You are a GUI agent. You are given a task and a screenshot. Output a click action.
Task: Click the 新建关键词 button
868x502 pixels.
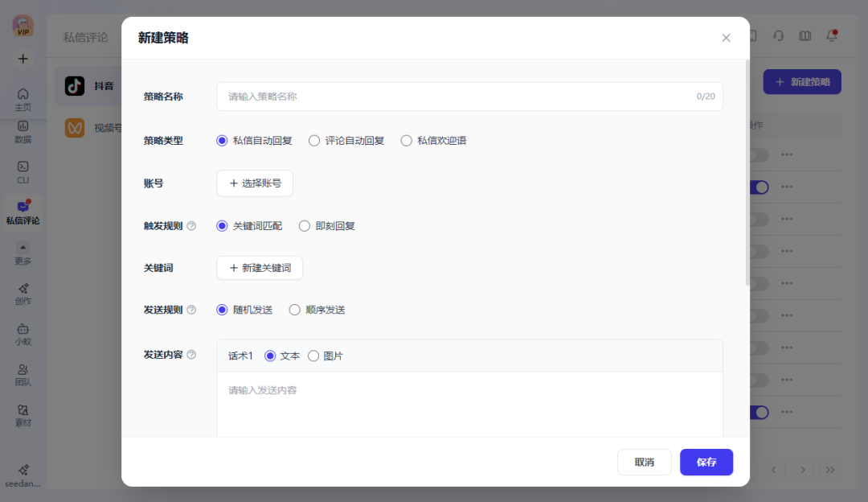coord(260,268)
